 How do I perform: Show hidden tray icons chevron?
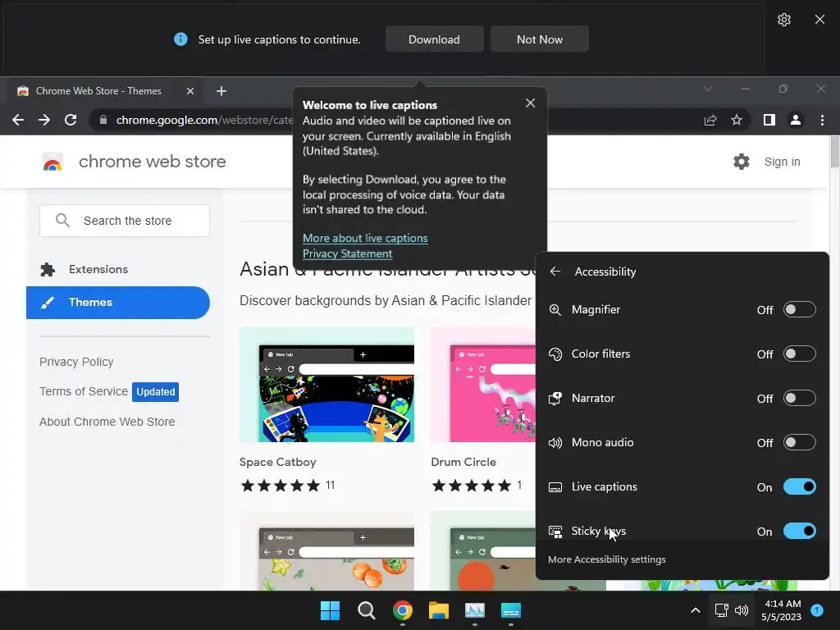695,610
